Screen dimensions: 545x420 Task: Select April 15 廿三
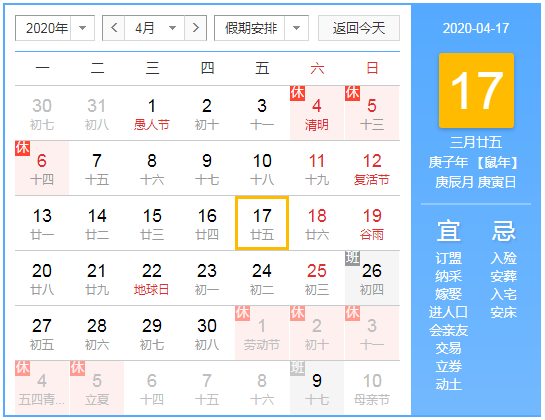(152, 223)
